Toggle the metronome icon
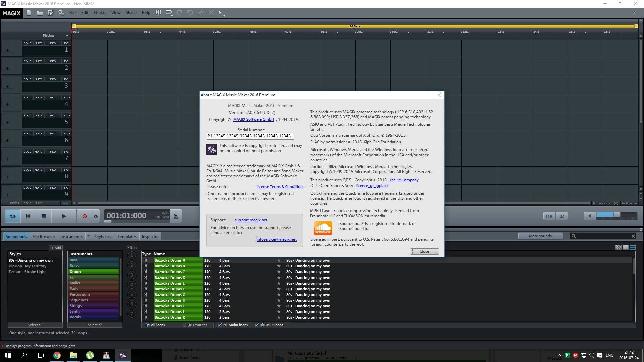Screen dimensions: 644x362 pyautogui.click(x=176, y=216)
